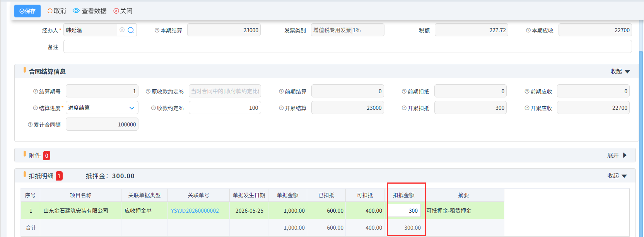
Task: Click the 项目名称 column header
Action: pyautogui.click(x=80, y=195)
